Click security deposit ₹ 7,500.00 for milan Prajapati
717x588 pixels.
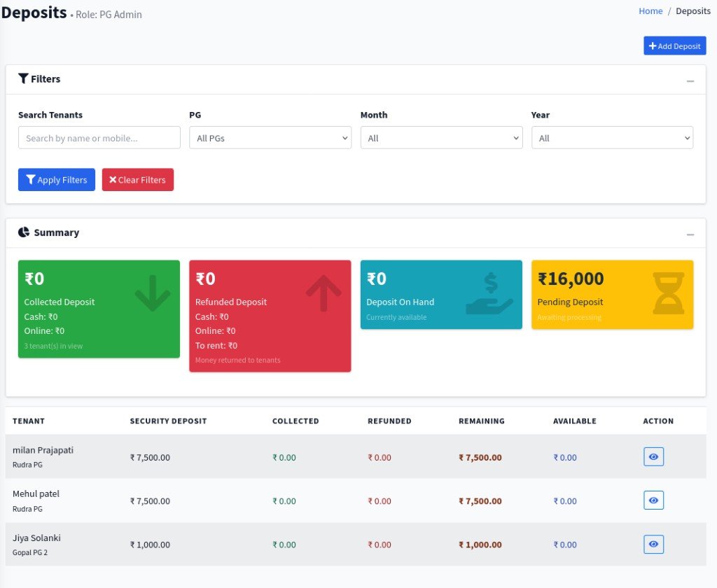[150, 457]
